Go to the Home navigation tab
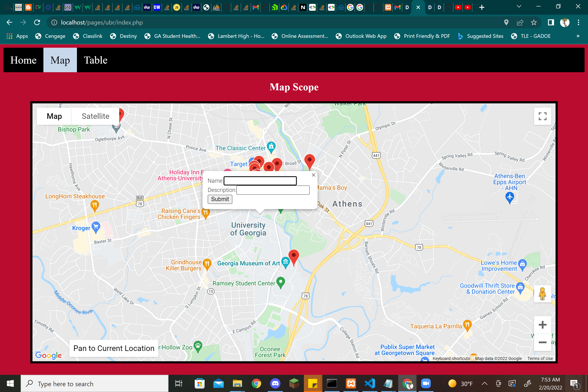 coord(23,60)
